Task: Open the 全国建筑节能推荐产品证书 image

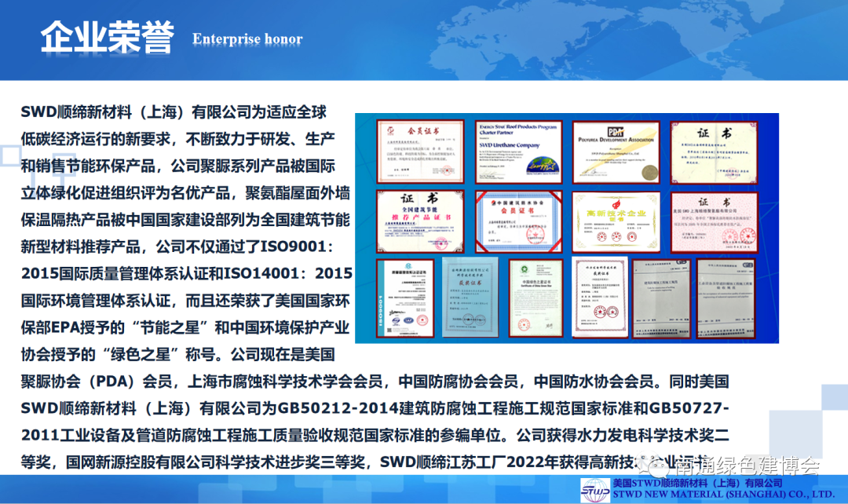Action: click(420, 221)
